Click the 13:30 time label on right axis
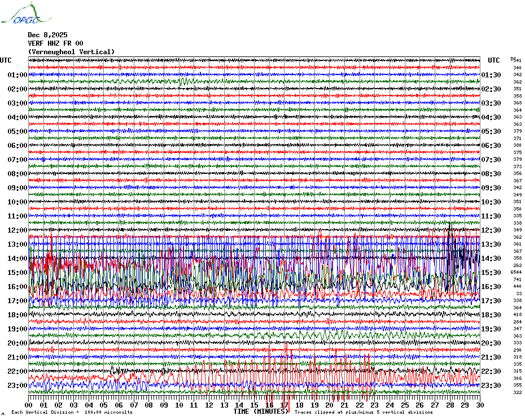 [492, 244]
